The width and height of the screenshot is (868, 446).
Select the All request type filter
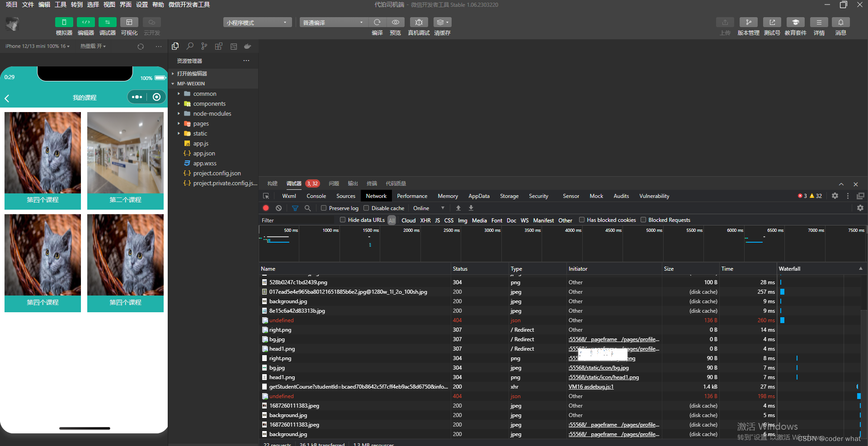392,220
